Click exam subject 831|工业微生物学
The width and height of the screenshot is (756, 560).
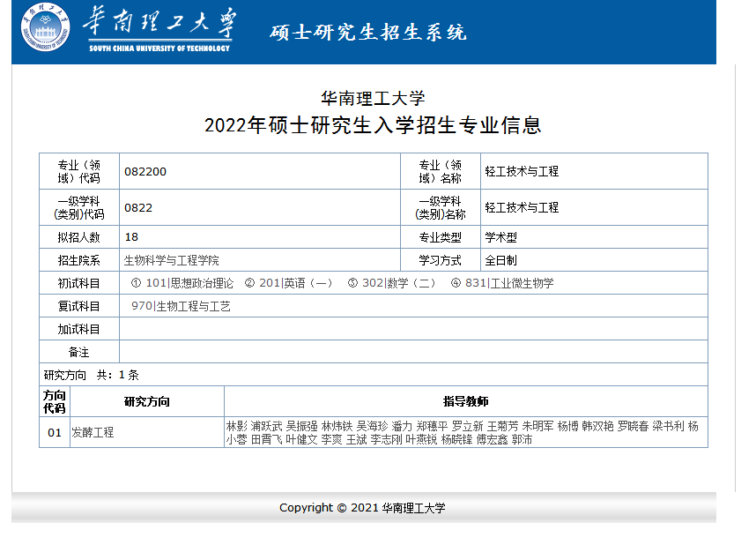point(509,283)
